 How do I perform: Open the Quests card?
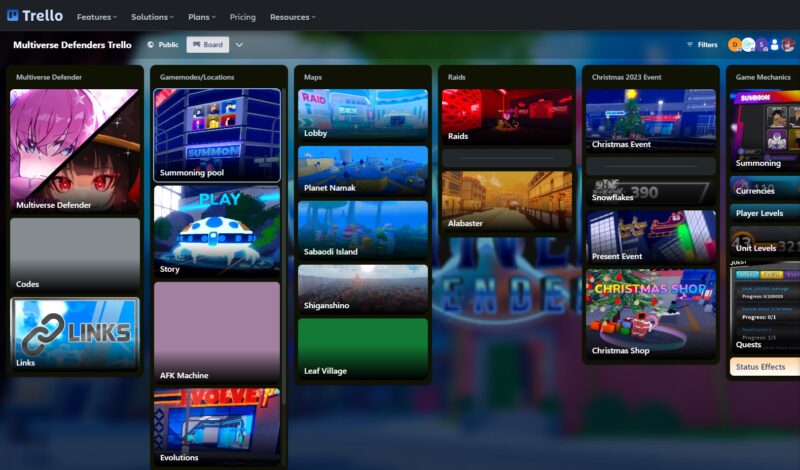765,307
